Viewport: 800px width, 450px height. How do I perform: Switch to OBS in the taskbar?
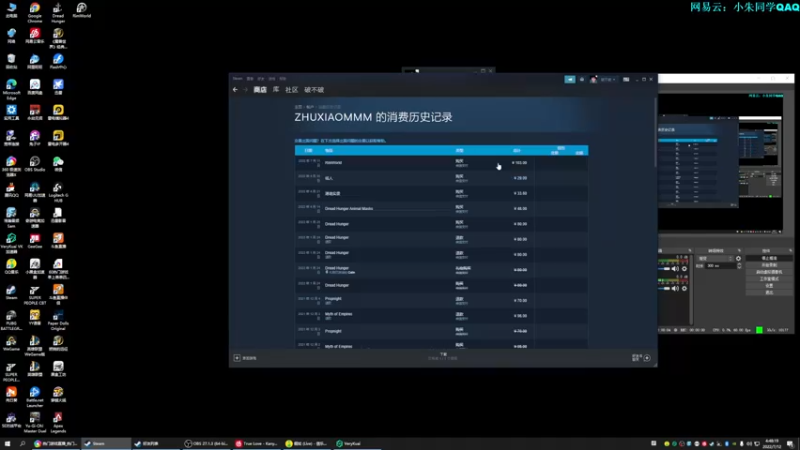pyautogui.click(x=206, y=444)
